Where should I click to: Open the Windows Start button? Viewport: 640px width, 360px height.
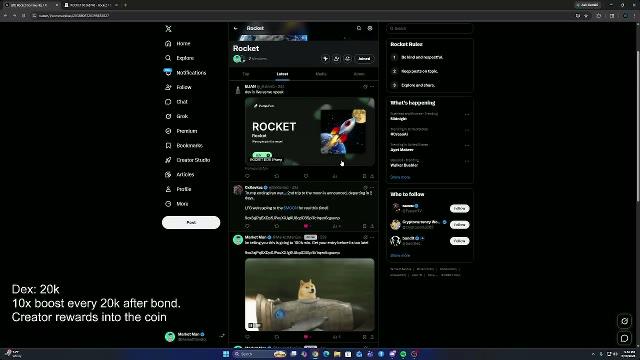[226, 354]
